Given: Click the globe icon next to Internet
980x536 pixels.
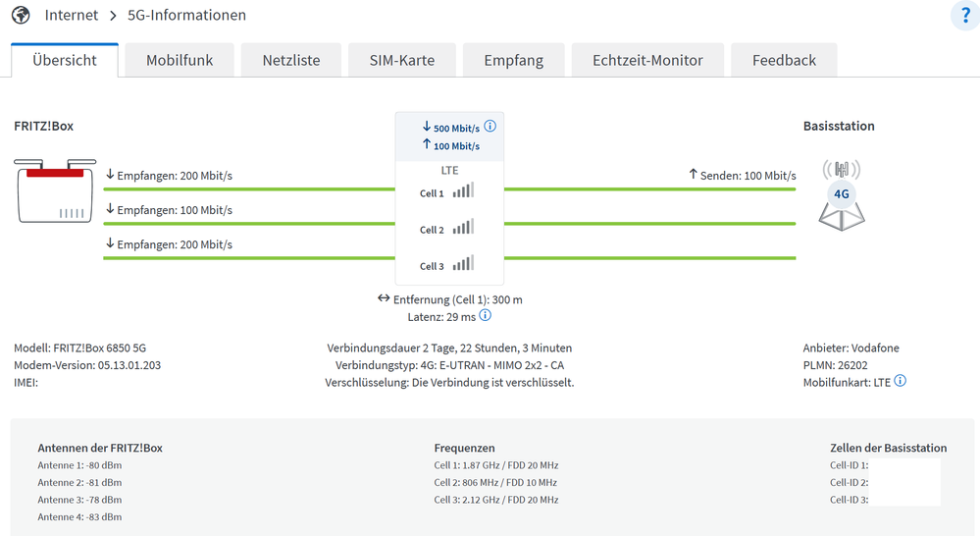Looking at the screenshot, I should [x=21, y=15].
